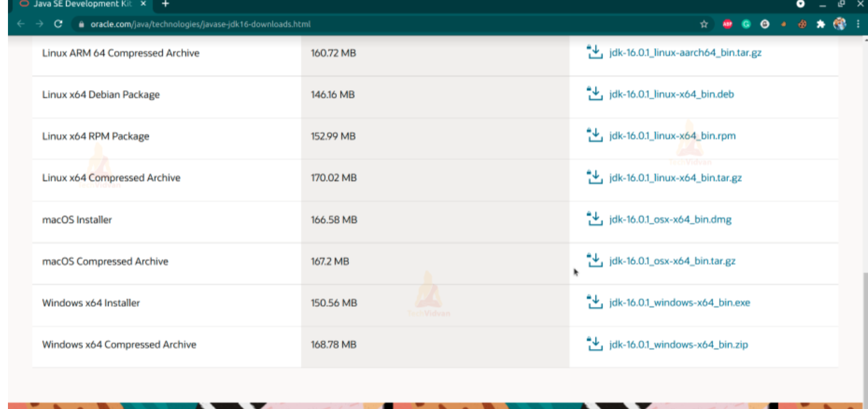This screenshot has width=868, height=409.
Task: Click download icon for linux-x64 deb
Action: [594, 93]
